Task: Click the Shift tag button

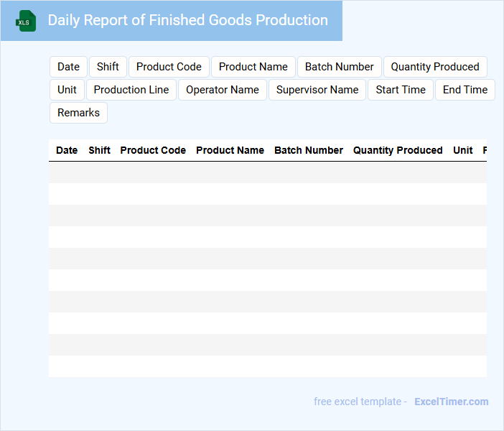Action: point(108,67)
